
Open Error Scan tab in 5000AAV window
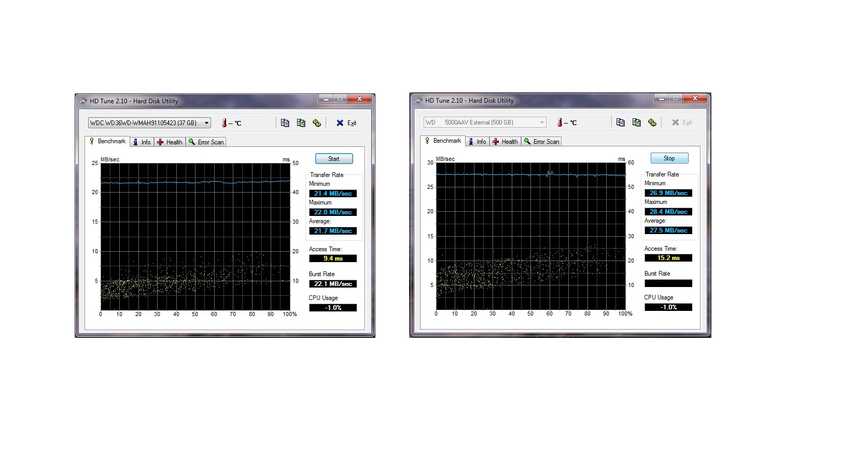click(x=542, y=142)
